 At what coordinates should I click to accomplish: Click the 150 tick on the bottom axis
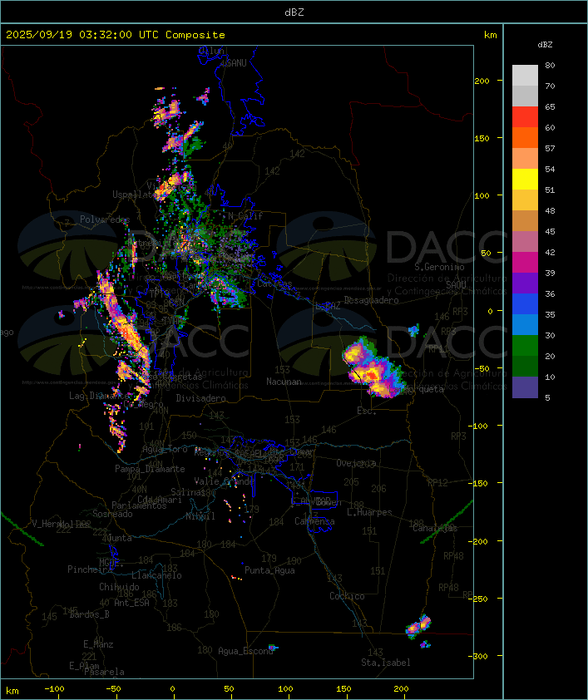[x=343, y=689]
